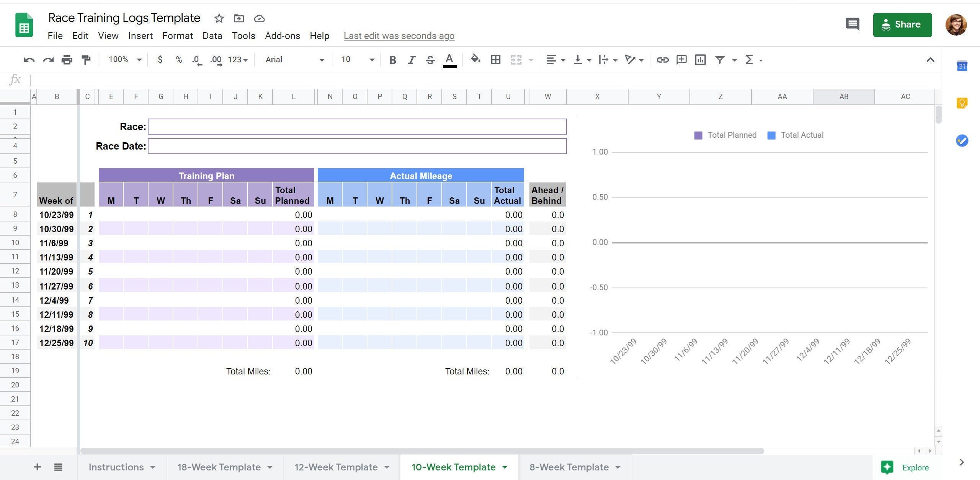Select the Paint format tool
The height and width of the screenshot is (480, 980).
pyautogui.click(x=86, y=60)
